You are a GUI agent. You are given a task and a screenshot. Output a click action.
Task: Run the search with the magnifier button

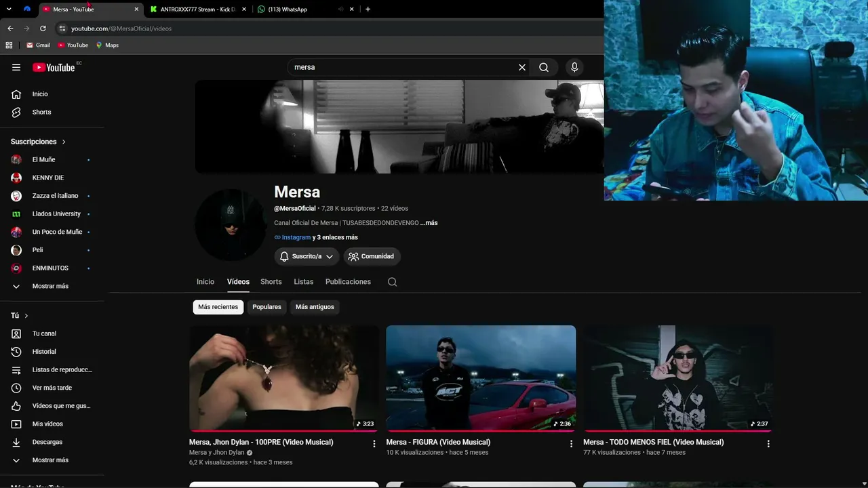click(x=544, y=67)
